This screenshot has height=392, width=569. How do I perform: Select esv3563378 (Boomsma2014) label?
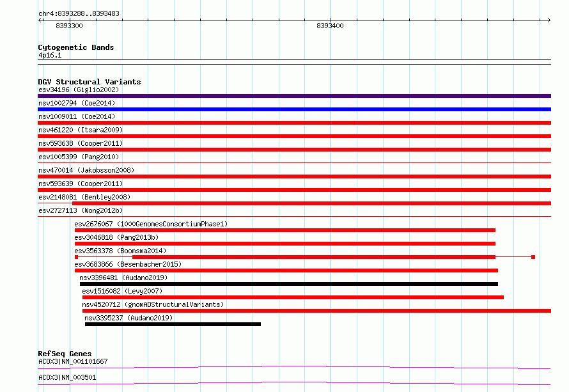(x=120, y=251)
